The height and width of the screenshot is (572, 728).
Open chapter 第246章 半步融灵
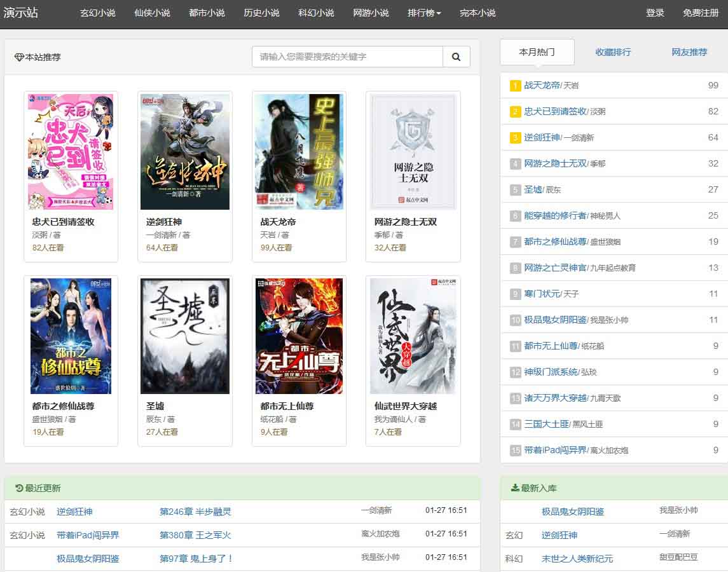point(195,512)
